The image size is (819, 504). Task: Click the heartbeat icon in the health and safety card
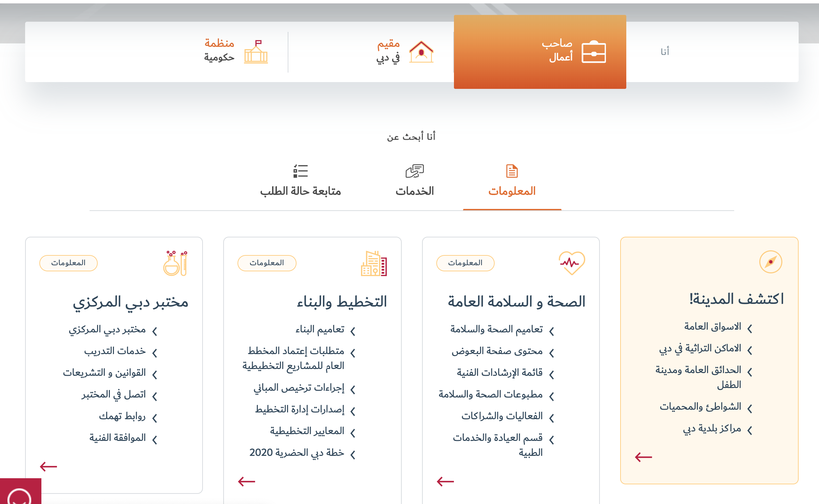point(572,263)
